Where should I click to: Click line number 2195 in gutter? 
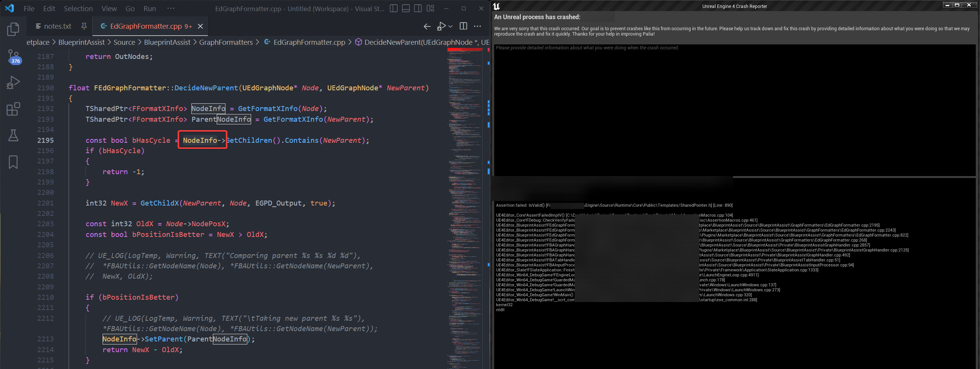click(45, 140)
